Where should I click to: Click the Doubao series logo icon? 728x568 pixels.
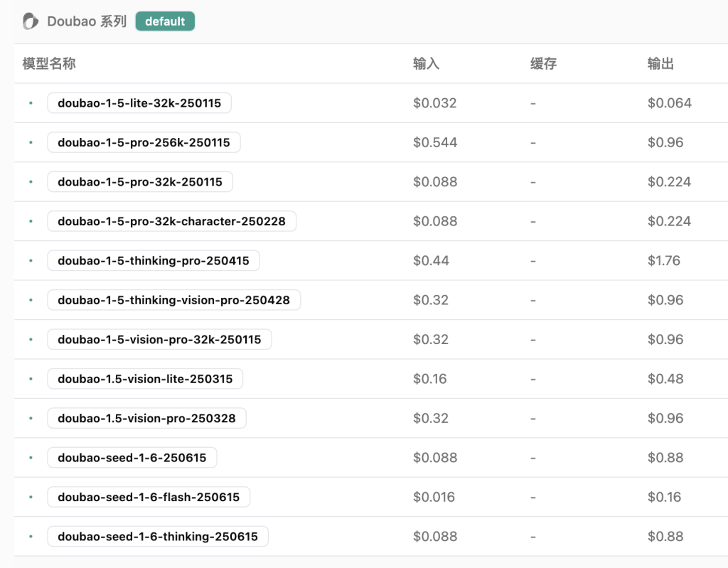coord(31,21)
